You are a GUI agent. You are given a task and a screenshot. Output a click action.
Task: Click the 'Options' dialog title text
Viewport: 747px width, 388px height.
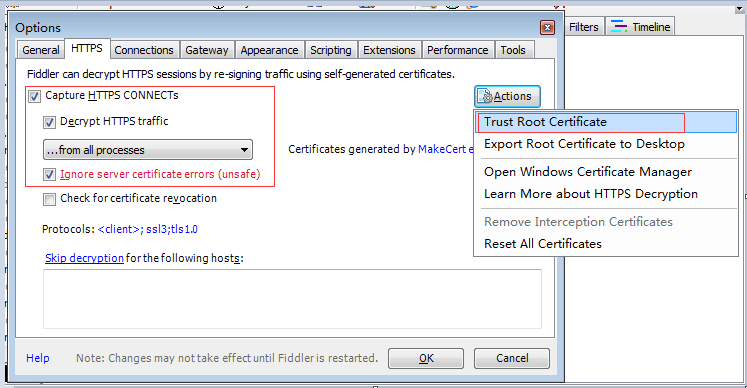click(x=38, y=28)
